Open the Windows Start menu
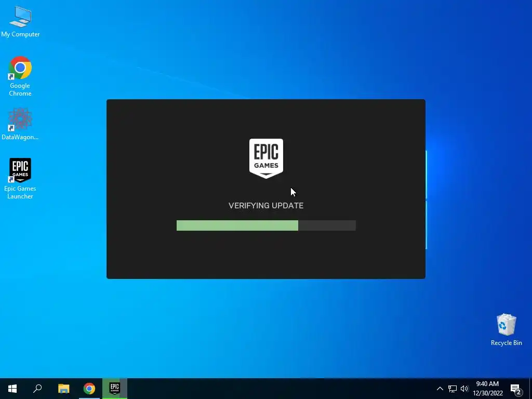 [12, 389]
